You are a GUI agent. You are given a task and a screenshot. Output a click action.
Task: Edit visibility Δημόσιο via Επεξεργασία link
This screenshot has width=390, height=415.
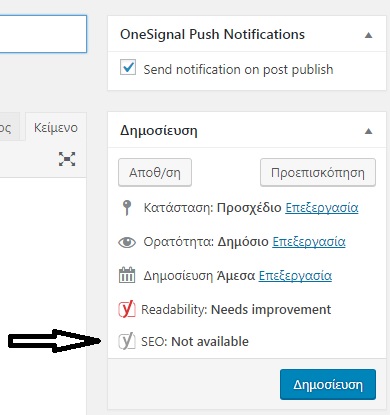pyautogui.click(x=309, y=242)
